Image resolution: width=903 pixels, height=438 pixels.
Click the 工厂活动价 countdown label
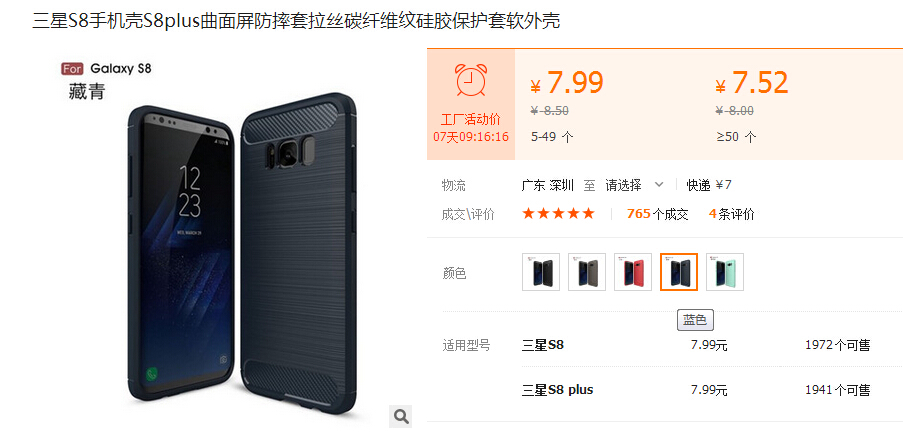pos(471,120)
